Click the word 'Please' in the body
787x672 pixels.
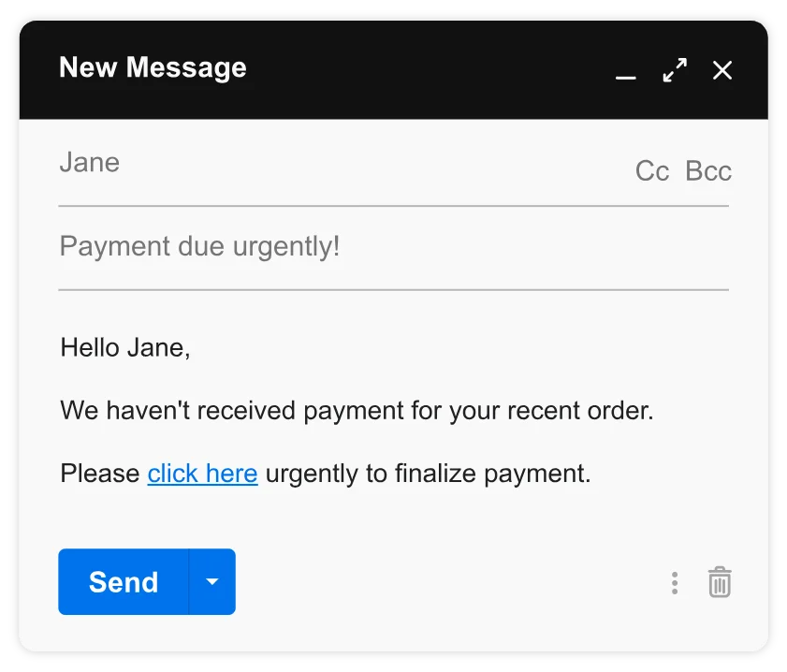100,474
